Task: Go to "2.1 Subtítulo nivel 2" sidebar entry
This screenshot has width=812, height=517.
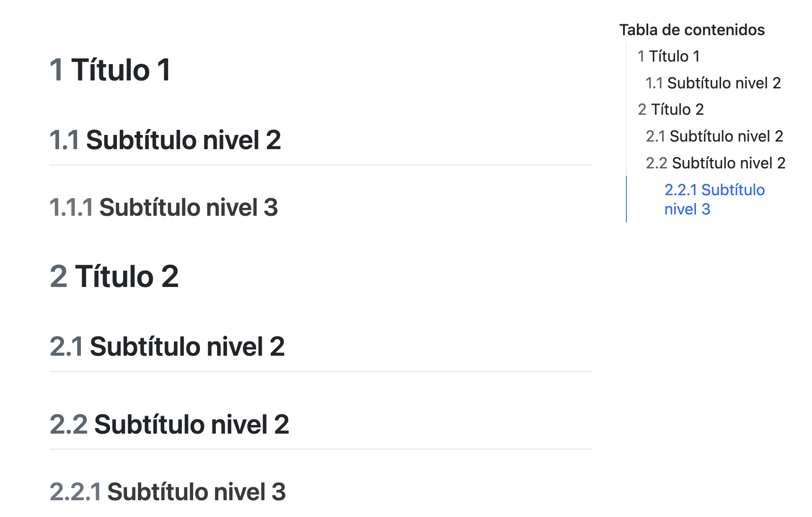Action: coord(714,136)
